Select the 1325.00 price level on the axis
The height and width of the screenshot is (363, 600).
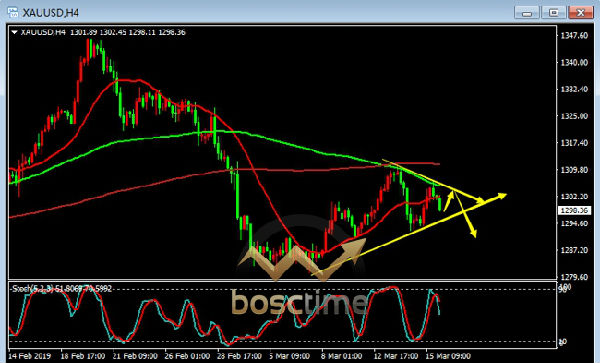coord(574,116)
